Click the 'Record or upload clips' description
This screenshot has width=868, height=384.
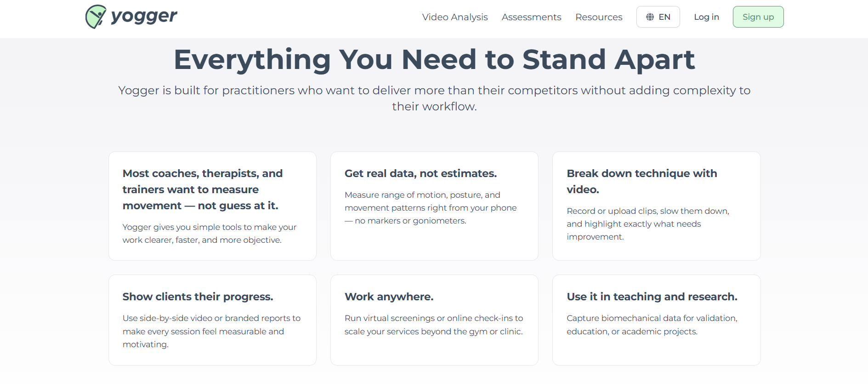pos(648,224)
